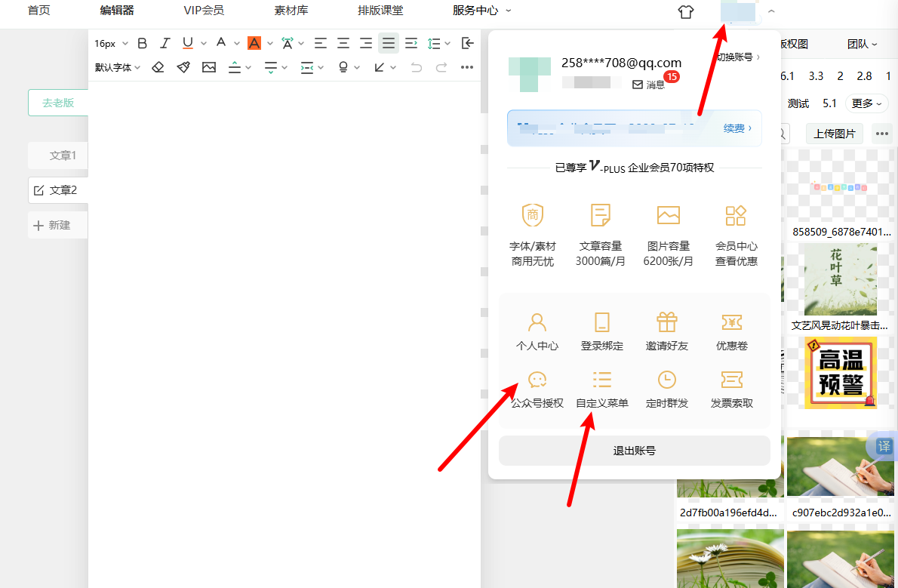
Task: Click the 定时群发 clock icon
Action: [x=666, y=380]
